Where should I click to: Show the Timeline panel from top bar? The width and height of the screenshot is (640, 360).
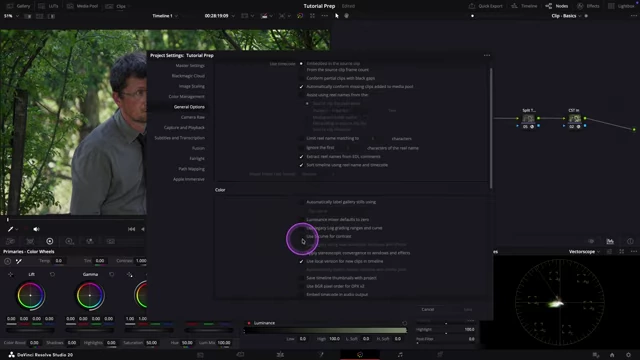pyautogui.click(x=524, y=6)
